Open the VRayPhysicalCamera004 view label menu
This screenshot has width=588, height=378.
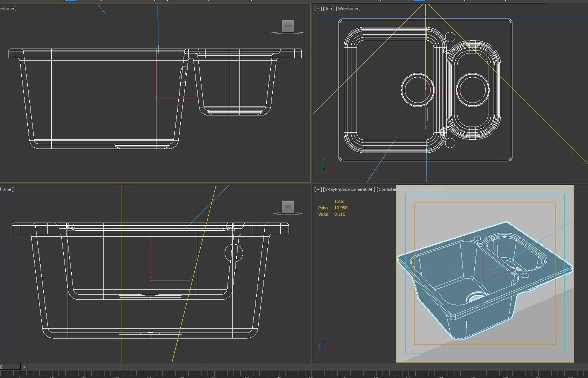pyautogui.click(x=349, y=189)
